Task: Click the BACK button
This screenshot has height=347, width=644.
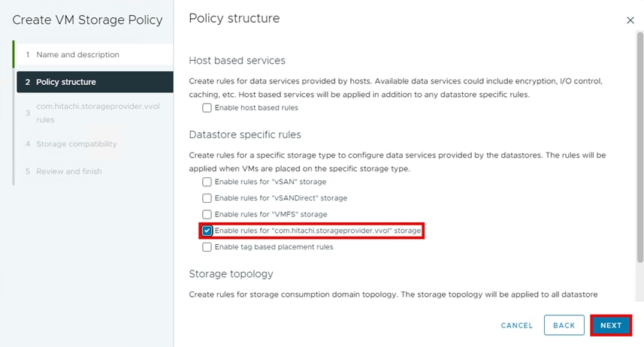Action: (564, 325)
